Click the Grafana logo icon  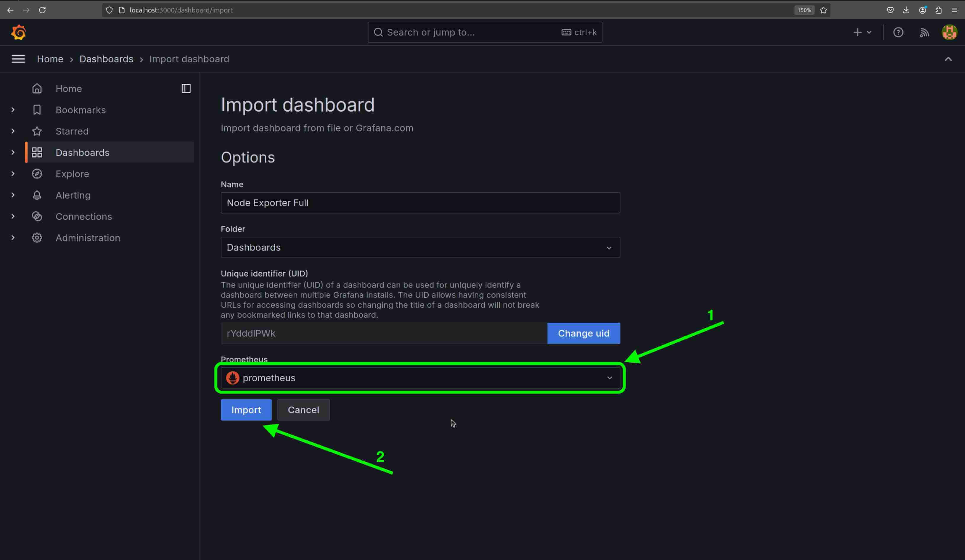(18, 33)
